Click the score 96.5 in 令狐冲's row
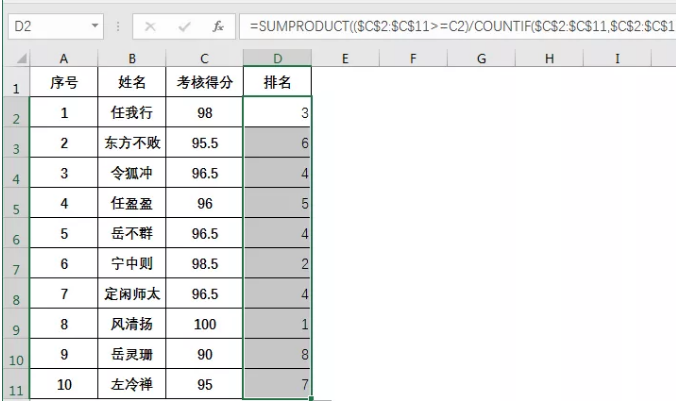 click(x=204, y=172)
